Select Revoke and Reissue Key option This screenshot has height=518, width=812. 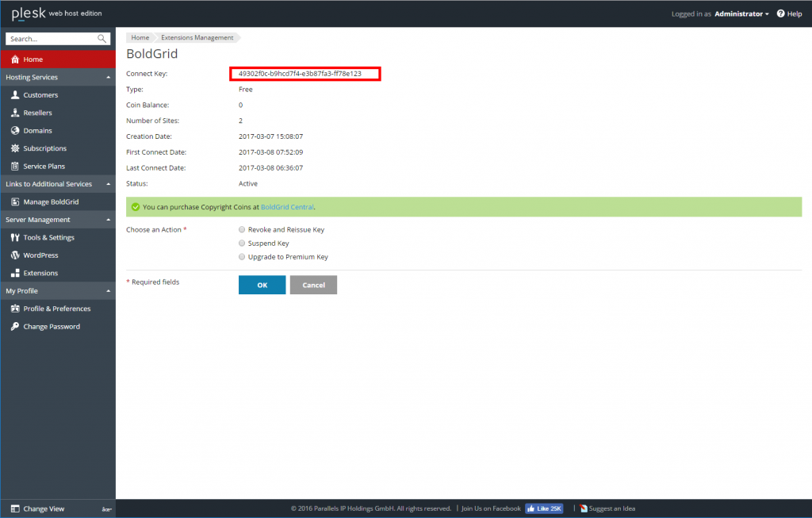tap(242, 229)
